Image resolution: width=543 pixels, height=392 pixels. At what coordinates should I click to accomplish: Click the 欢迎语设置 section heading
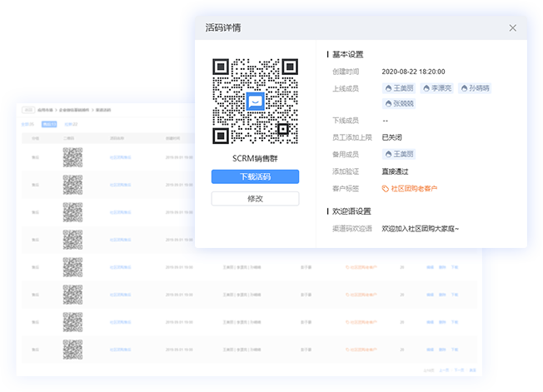coord(351,211)
